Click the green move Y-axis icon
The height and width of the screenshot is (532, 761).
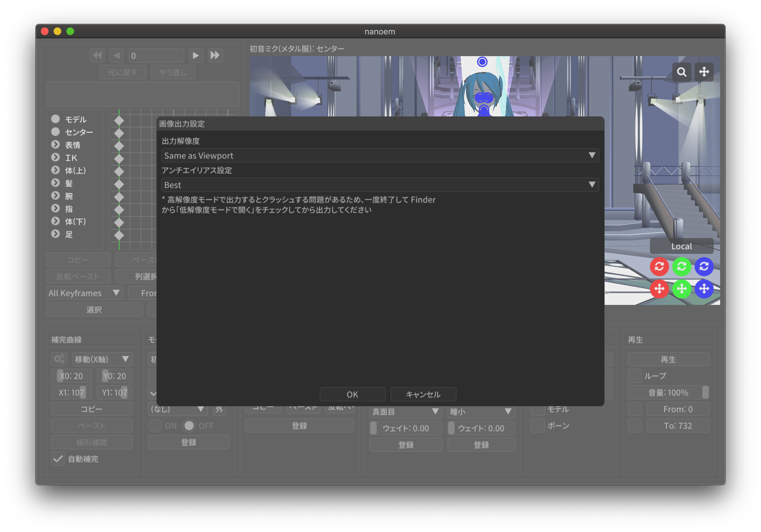(682, 289)
